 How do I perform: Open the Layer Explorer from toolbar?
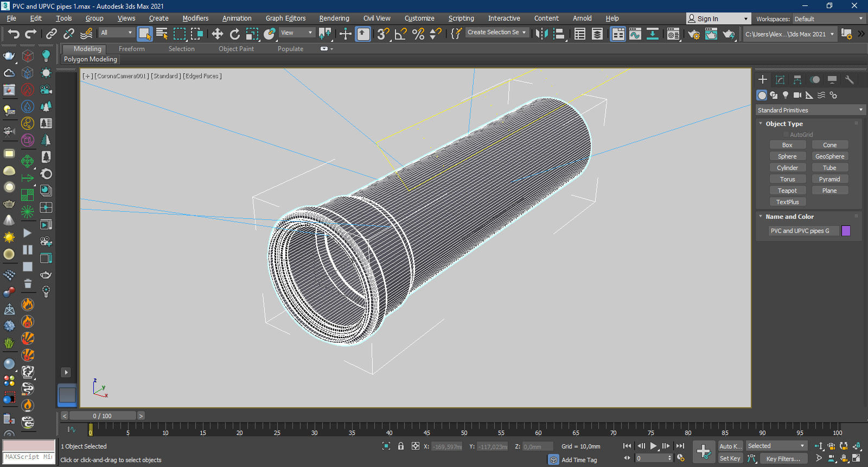pos(597,34)
